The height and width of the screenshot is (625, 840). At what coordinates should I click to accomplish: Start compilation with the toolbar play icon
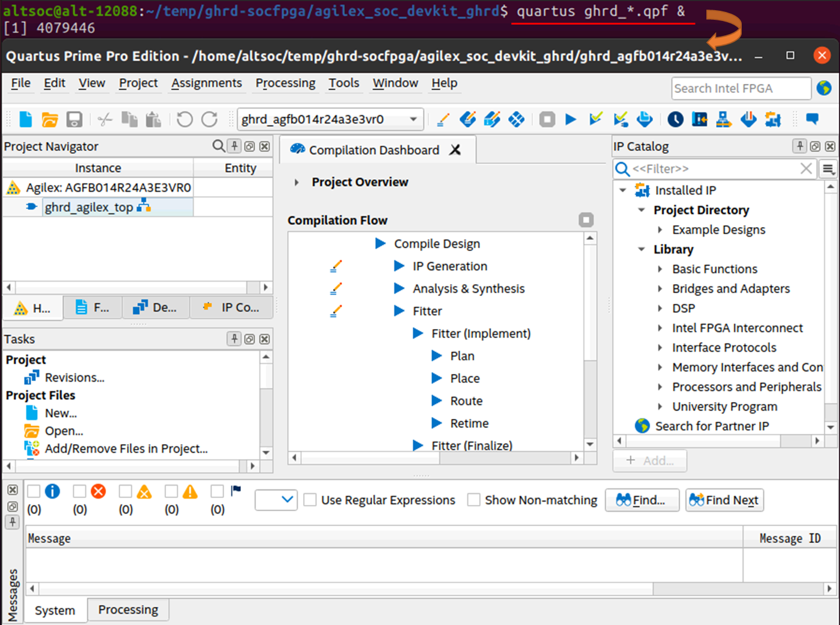(571, 119)
